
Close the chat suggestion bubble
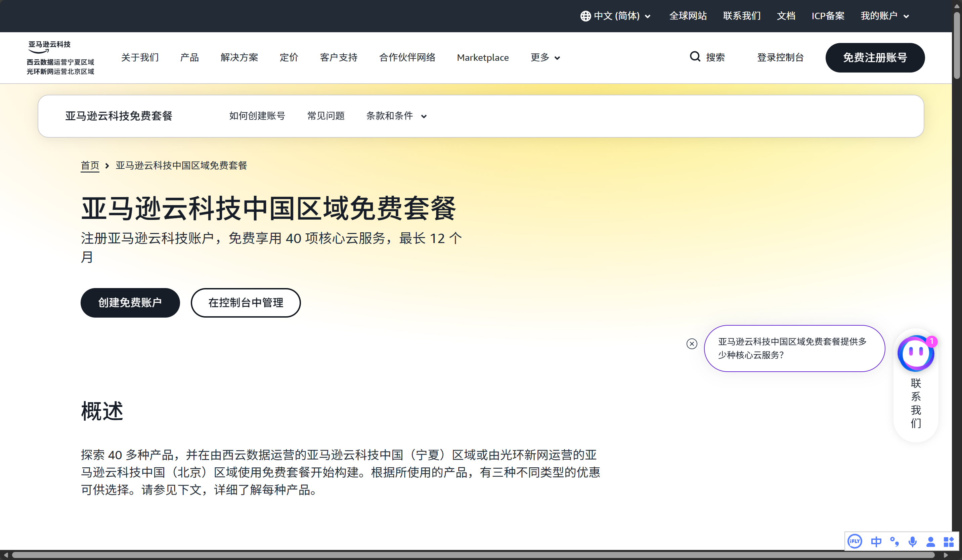[x=692, y=344]
